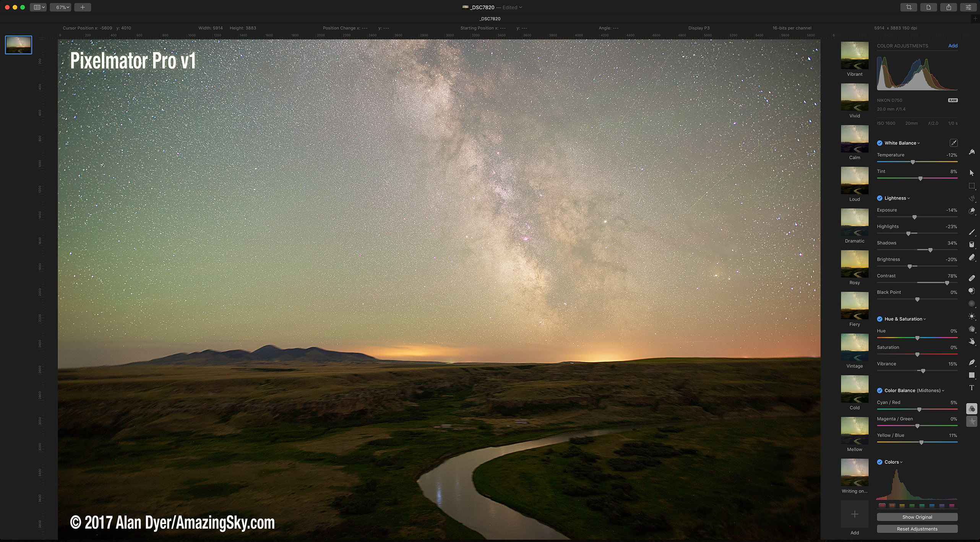Click the Add link beside Color Adjustments
The width and height of the screenshot is (980, 542).
952,46
